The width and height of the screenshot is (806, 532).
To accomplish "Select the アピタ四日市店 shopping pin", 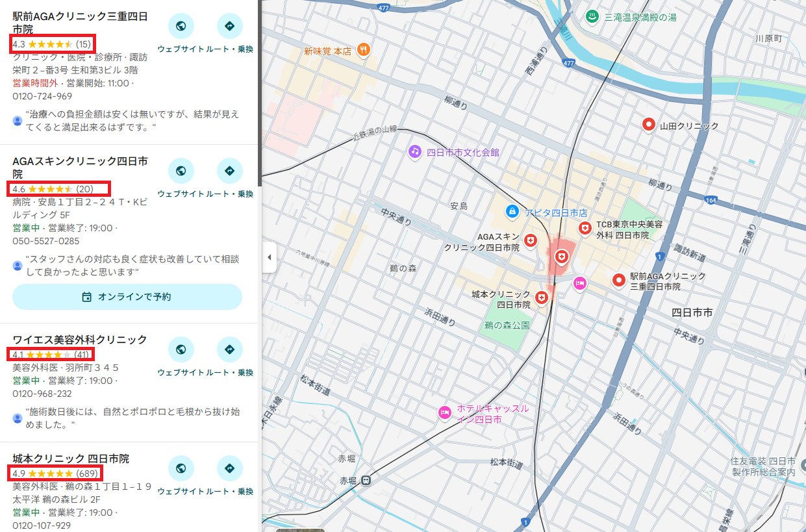I will tap(512, 211).
